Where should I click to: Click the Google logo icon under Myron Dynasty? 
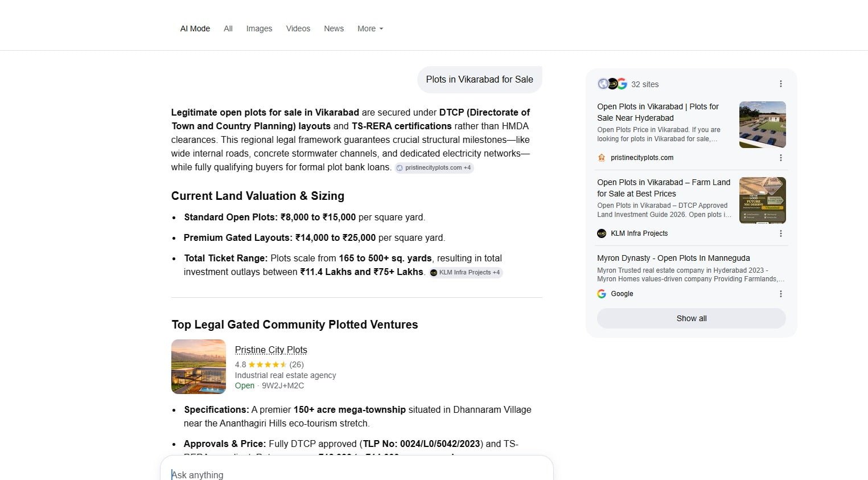tap(602, 294)
